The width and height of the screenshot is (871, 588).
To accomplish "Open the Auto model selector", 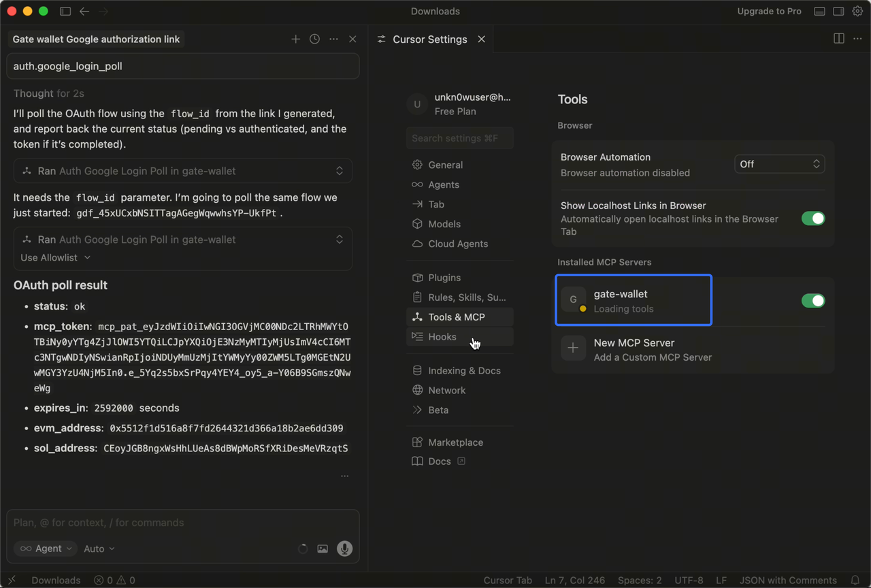I will coord(99,549).
